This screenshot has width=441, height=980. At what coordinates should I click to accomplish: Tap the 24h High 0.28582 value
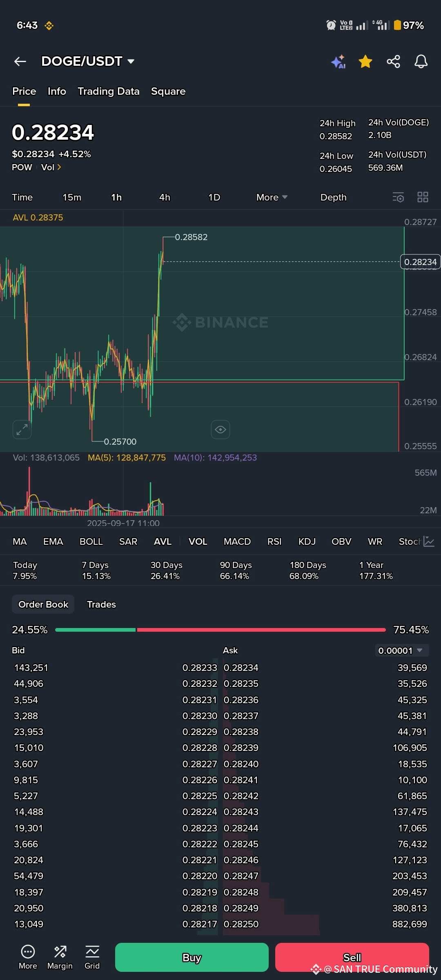pos(336,136)
